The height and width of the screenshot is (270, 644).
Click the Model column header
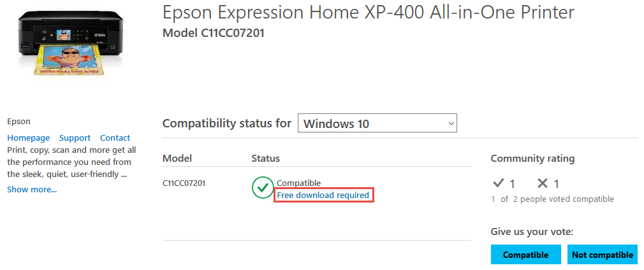pos(177,158)
